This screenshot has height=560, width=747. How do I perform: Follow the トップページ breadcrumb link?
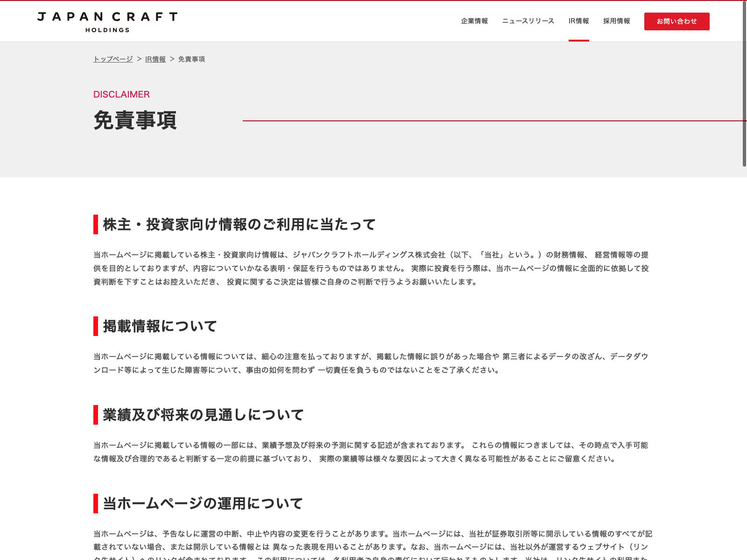click(113, 59)
